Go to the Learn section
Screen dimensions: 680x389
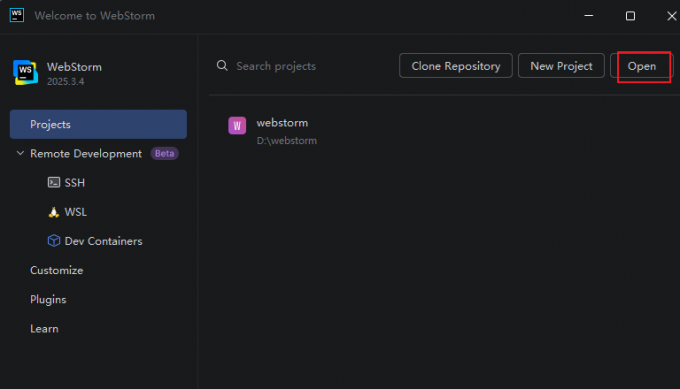[x=44, y=329]
